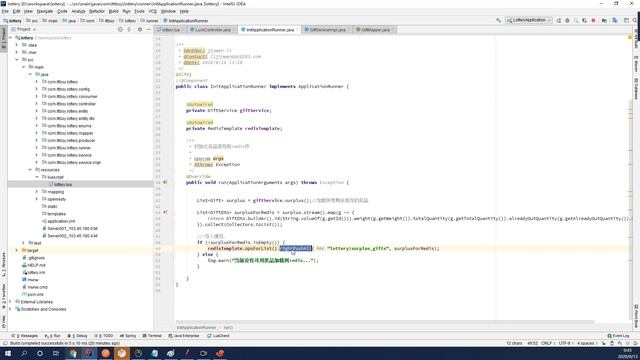Viewport: 640px width, 360px height.
Task: Click the gutter icon beside surplusForRedis line
Action: point(165,212)
